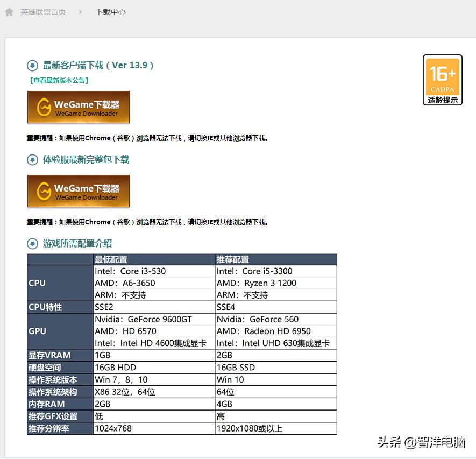Click the home icon in the breadcrumb
476x459 pixels.
click(x=9, y=11)
